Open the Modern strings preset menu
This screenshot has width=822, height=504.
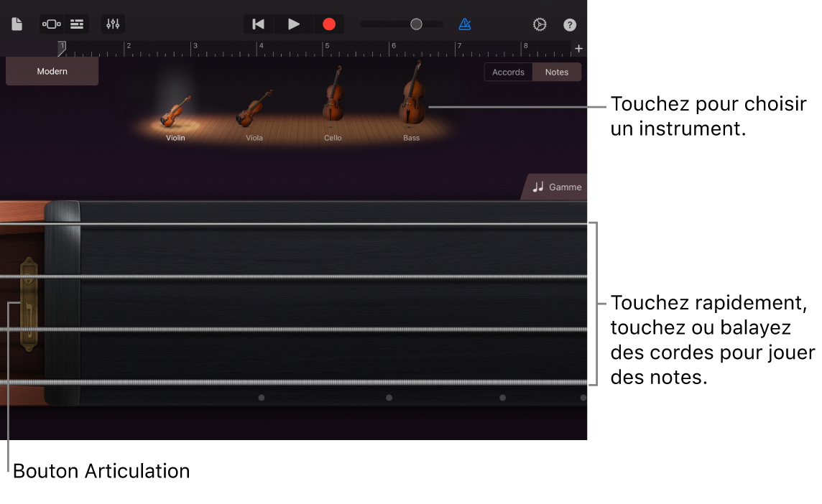(51, 71)
